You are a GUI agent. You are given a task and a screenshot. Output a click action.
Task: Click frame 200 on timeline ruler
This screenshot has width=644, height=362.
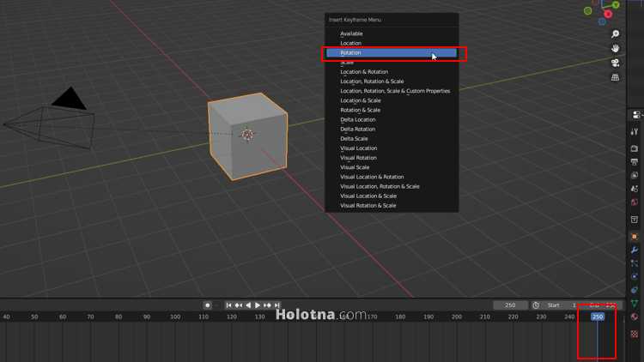(x=456, y=317)
